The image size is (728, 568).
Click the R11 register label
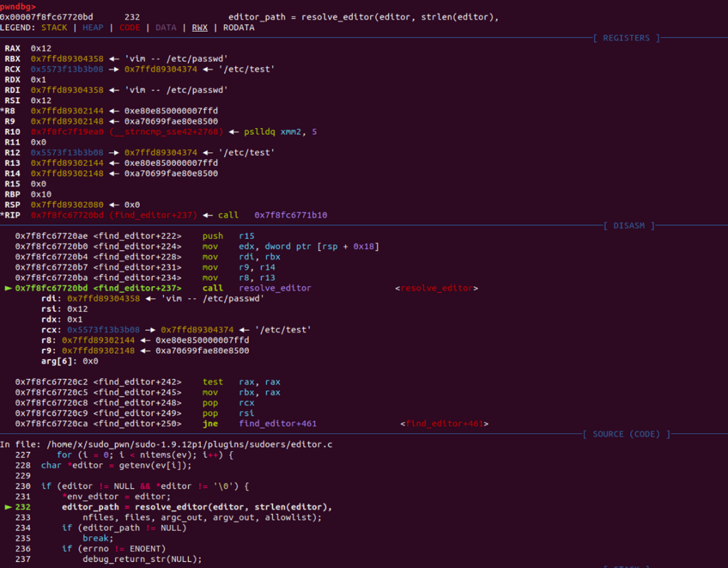point(13,142)
